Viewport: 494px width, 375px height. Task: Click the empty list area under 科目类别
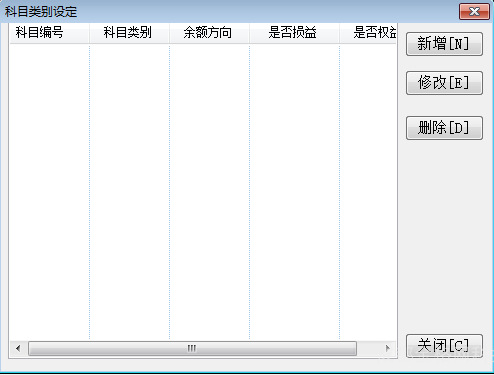pos(129,192)
